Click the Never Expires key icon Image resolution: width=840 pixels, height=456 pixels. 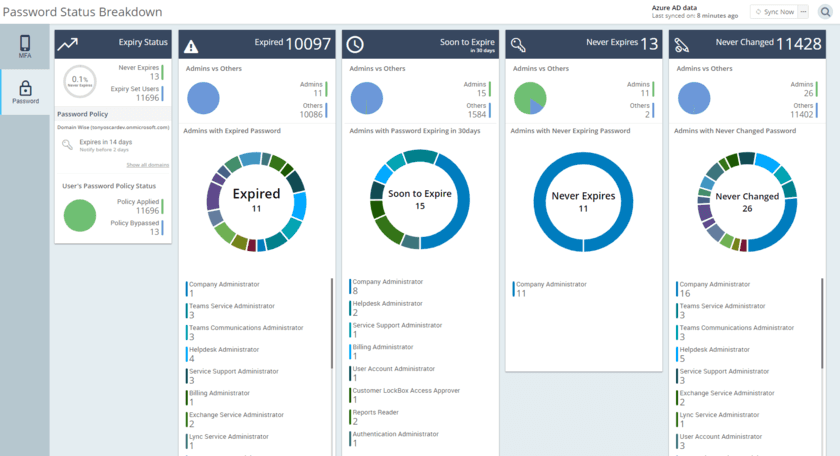pyautogui.click(x=518, y=45)
